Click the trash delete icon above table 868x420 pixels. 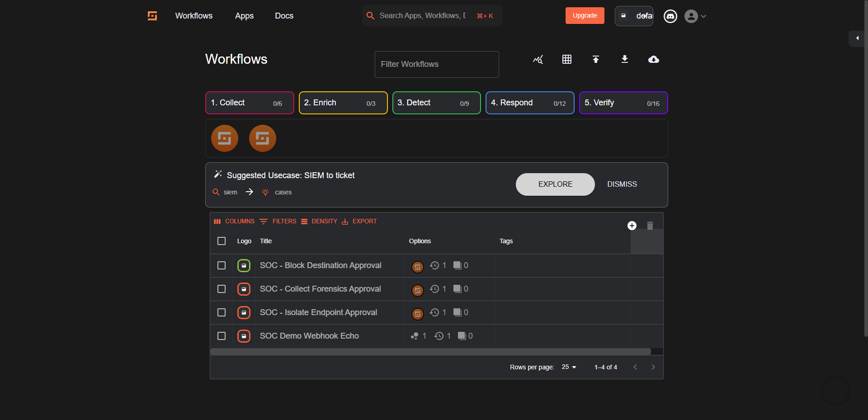click(x=650, y=226)
